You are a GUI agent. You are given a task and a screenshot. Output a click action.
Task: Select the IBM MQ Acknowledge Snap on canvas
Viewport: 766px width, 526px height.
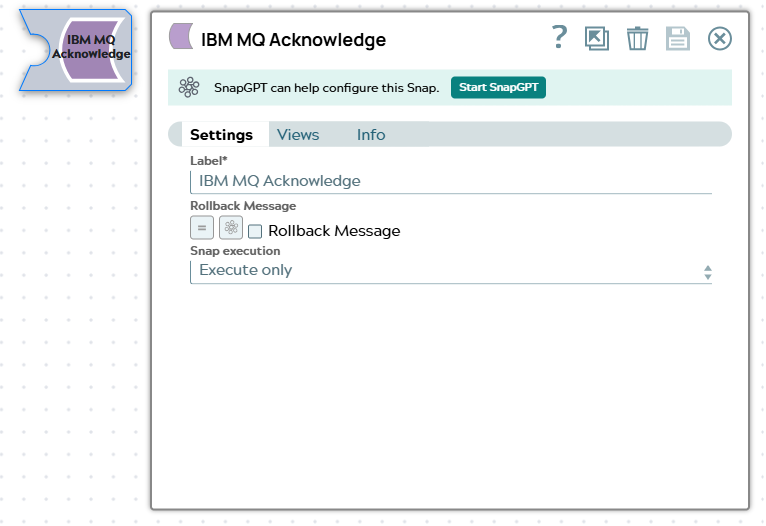pos(76,50)
